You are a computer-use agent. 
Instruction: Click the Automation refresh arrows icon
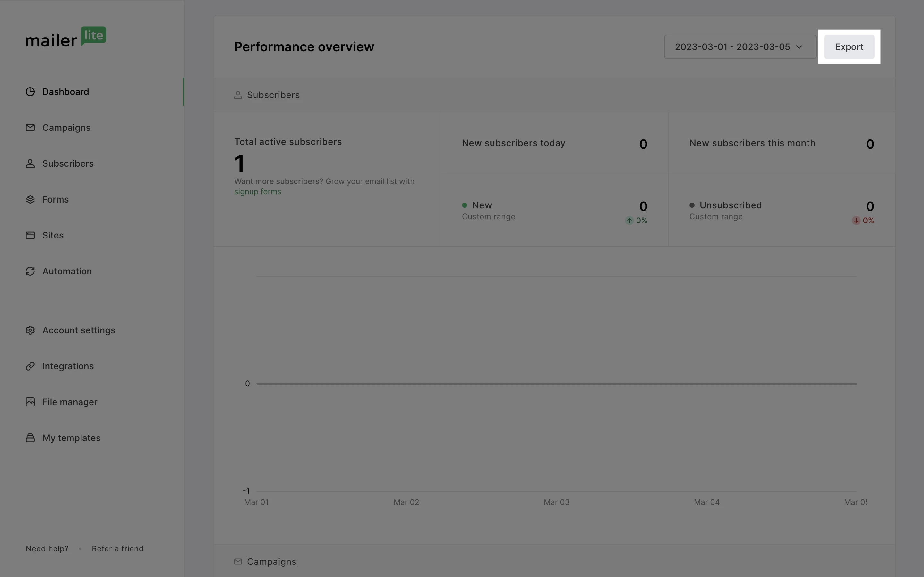(30, 271)
